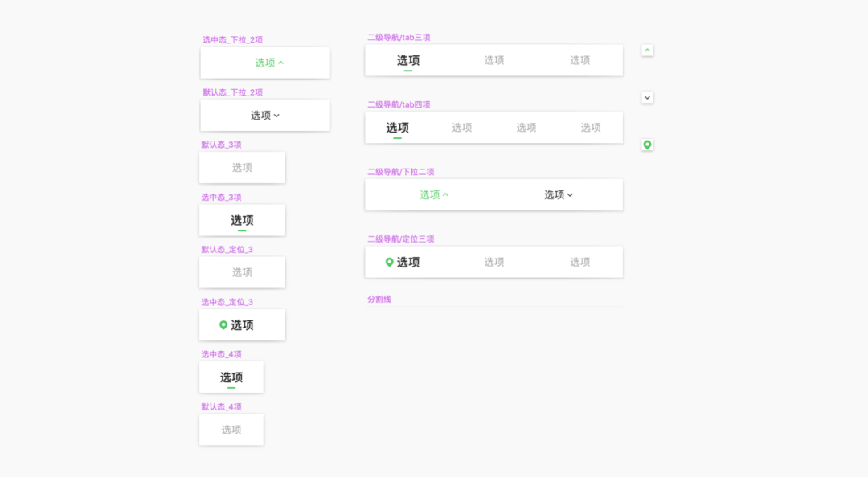Click the standalone green location pin icon

(647, 145)
